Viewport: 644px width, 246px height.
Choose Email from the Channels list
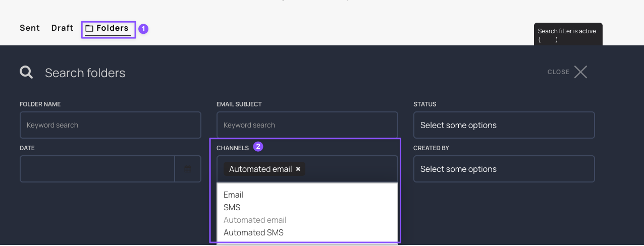coord(233,195)
